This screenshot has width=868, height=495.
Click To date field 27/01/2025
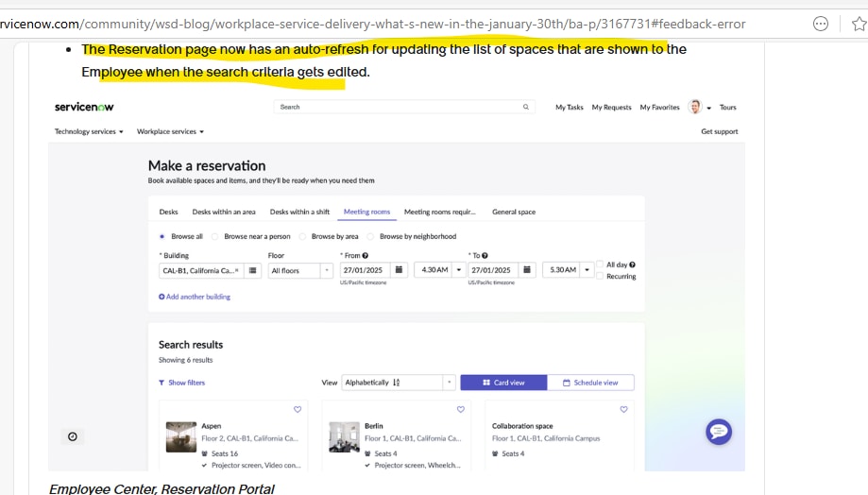(493, 269)
